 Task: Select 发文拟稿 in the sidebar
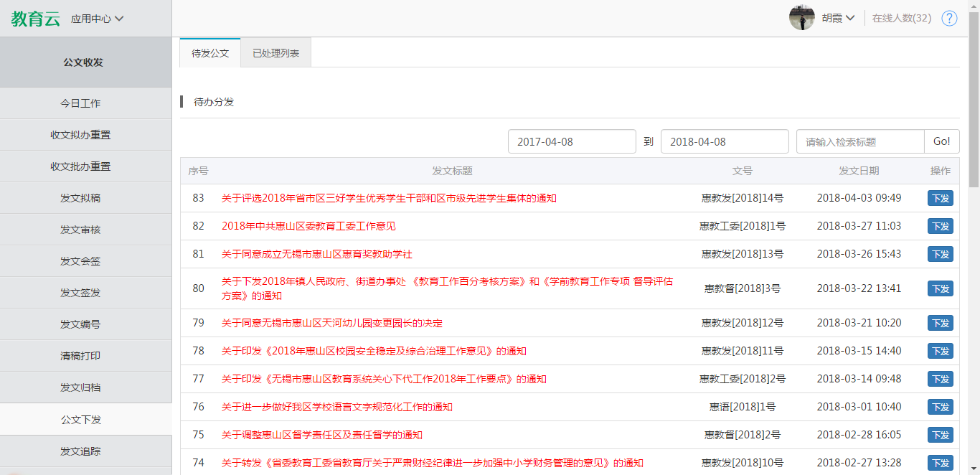click(80, 198)
